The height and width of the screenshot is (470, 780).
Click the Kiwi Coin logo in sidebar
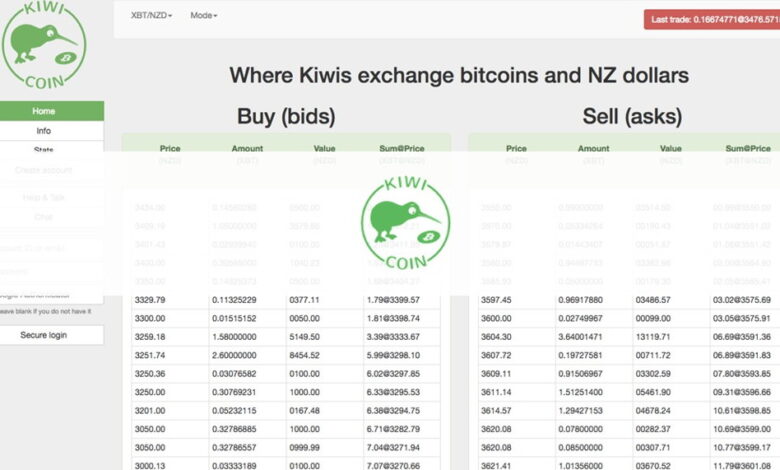click(44, 46)
